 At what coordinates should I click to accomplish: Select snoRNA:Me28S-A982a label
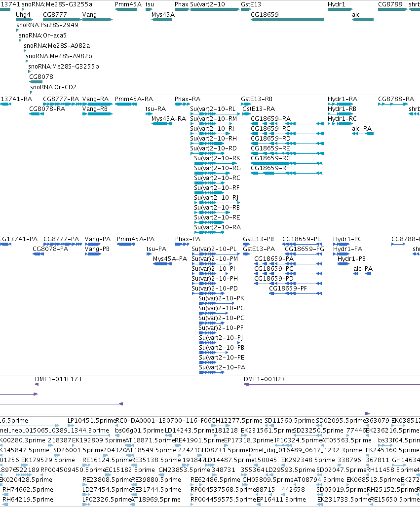point(57,45)
